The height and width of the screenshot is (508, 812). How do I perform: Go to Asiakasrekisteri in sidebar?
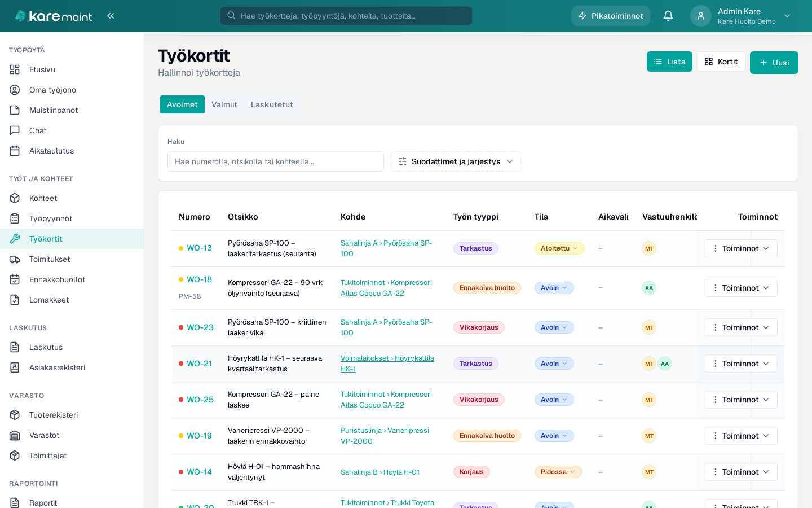[x=72, y=367]
